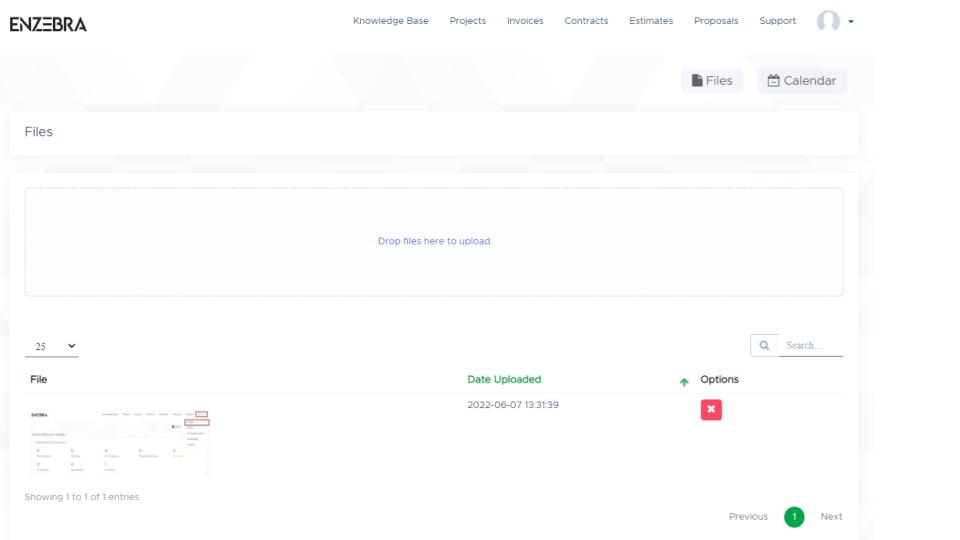Click the green sort arrow icon
960x540 pixels.
(x=684, y=381)
